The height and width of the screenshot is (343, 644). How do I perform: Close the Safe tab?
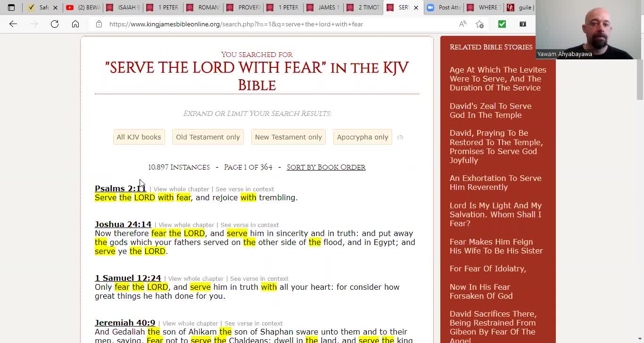(55, 8)
